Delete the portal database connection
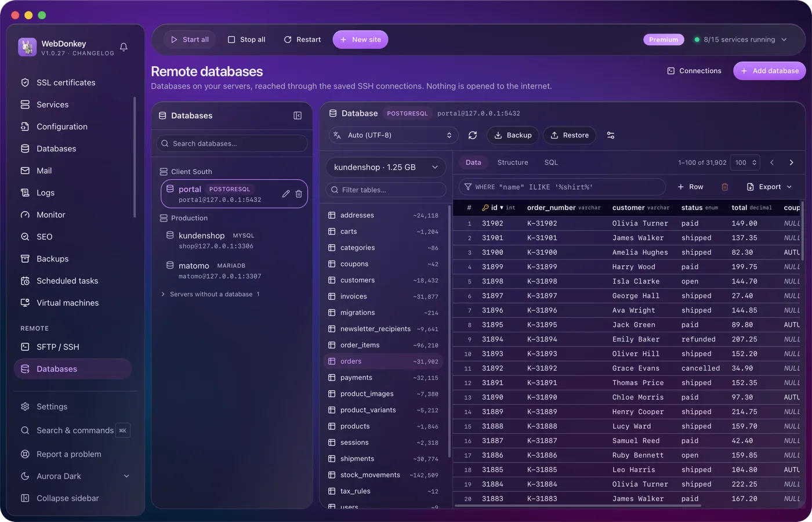The image size is (812, 522). [x=299, y=194]
